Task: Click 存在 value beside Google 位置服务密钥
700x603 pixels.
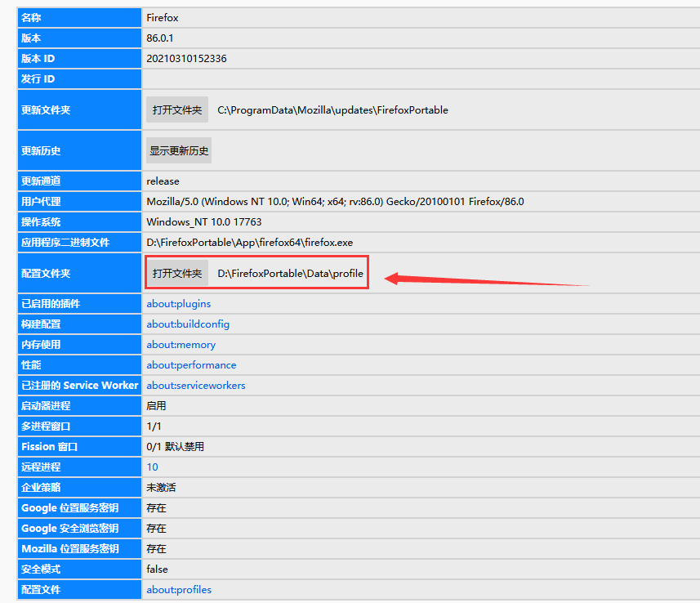Action: 156,508
